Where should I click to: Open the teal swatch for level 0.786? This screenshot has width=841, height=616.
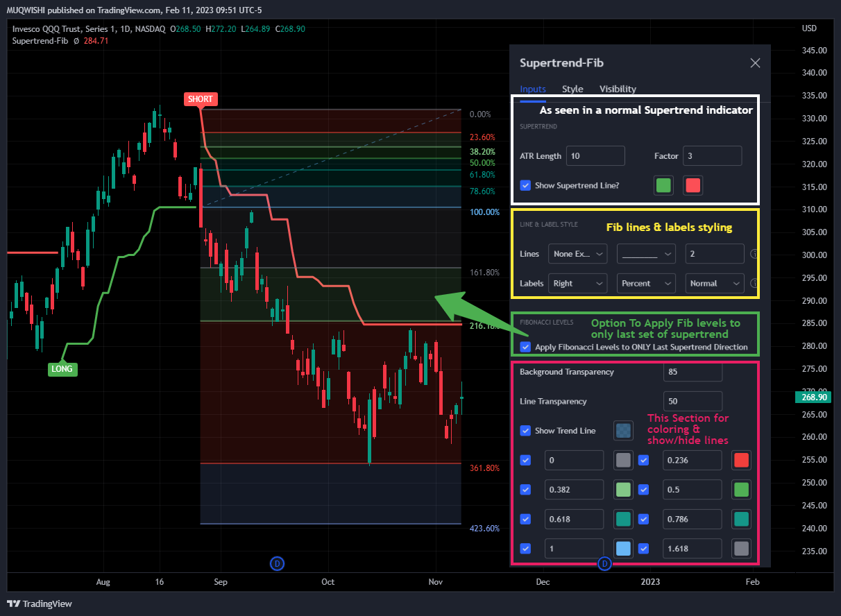(x=741, y=519)
